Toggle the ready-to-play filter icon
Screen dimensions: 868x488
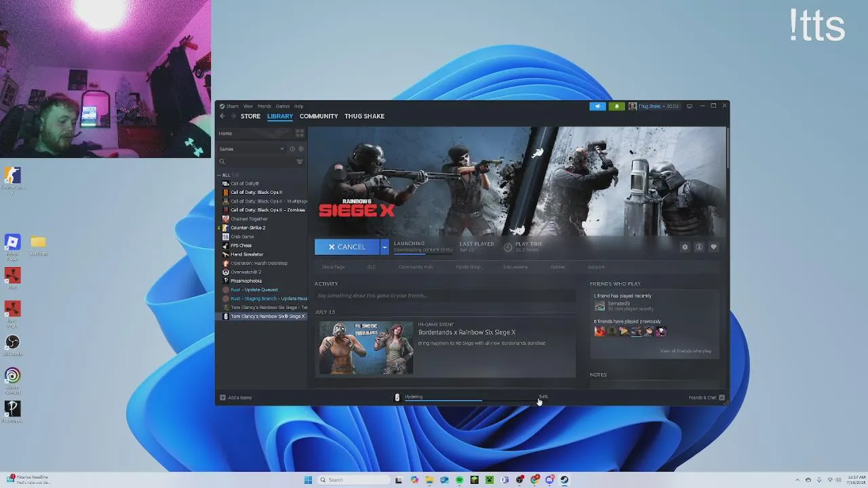tap(301, 149)
